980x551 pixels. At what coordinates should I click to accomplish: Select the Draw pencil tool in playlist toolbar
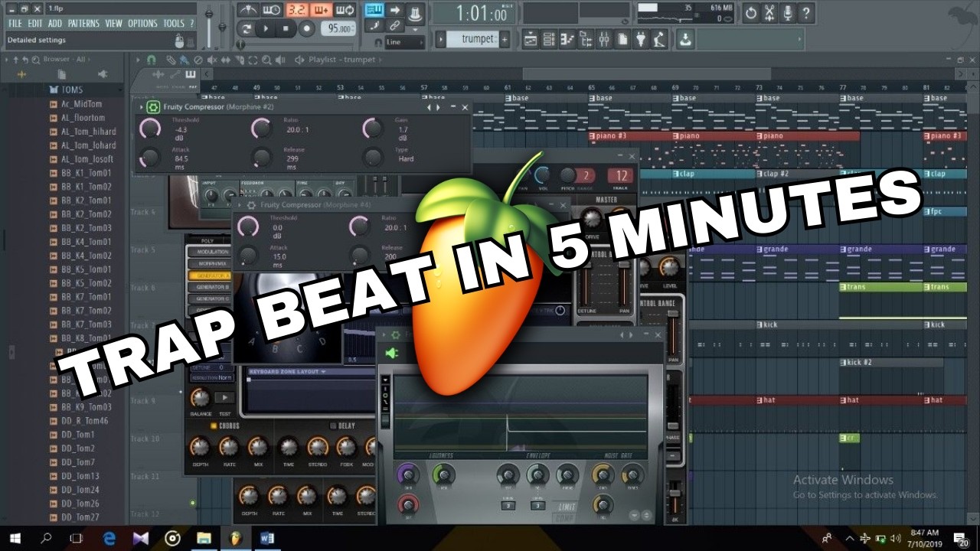click(x=171, y=60)
